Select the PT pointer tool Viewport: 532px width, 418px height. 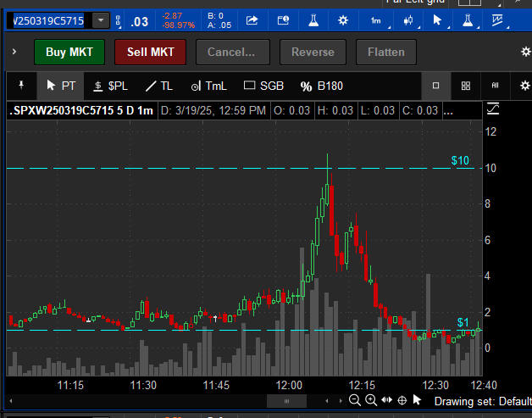point(64,86)
